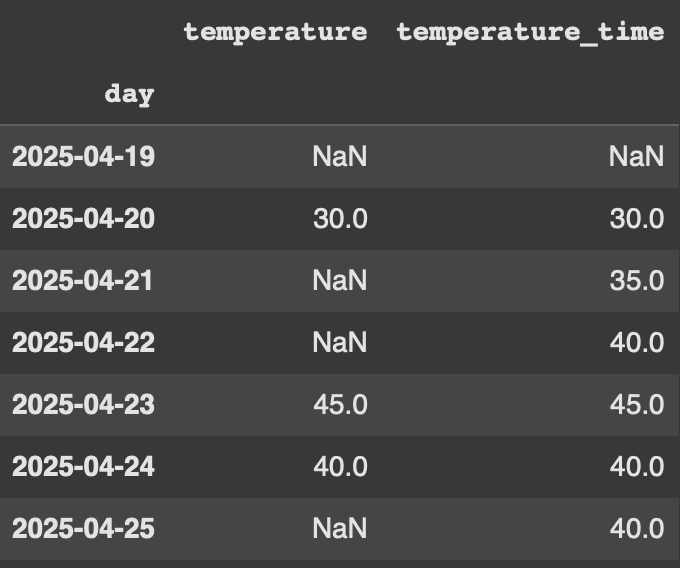Click the day index header

point(129,94)
